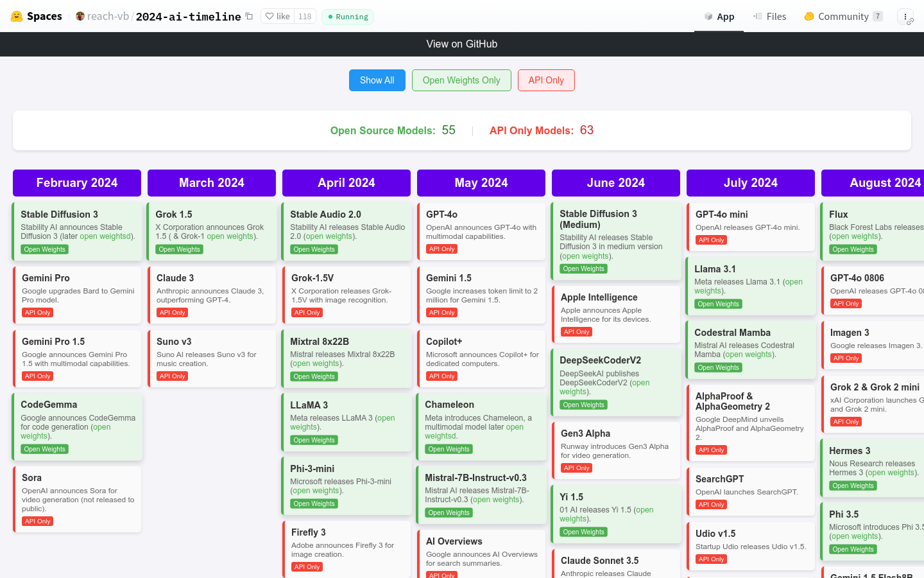Open the Mistral-7B-Instruct-v0.3 open weights link
924x578 pixels.
pyautogui.click(x=495, y=500)
